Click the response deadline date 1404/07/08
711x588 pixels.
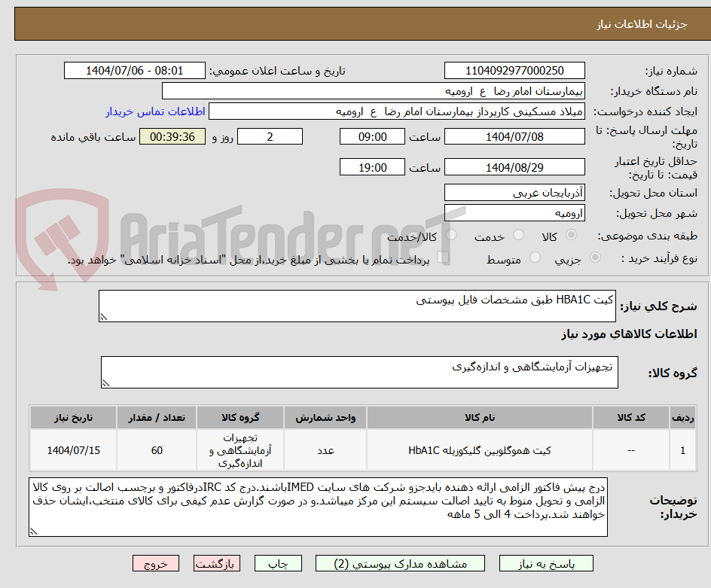(514, 136)
